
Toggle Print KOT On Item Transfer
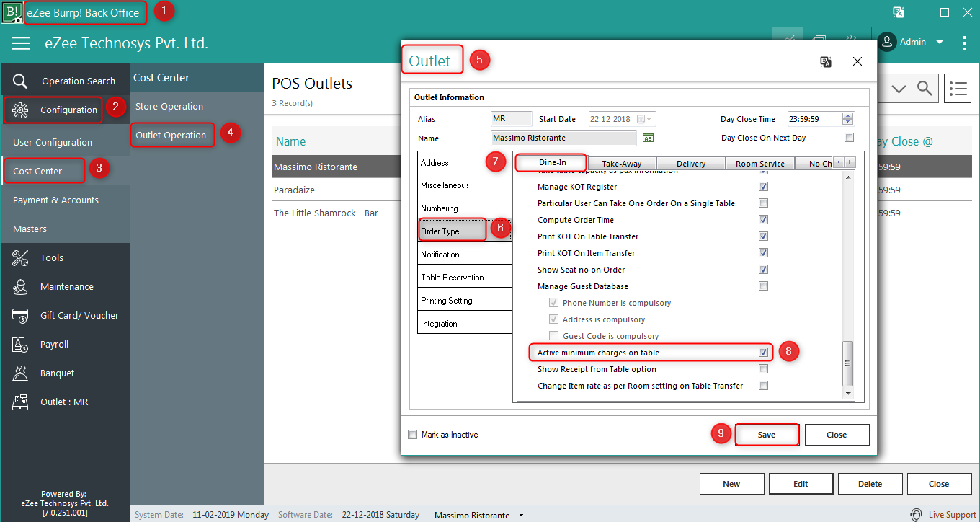point(763,253)
